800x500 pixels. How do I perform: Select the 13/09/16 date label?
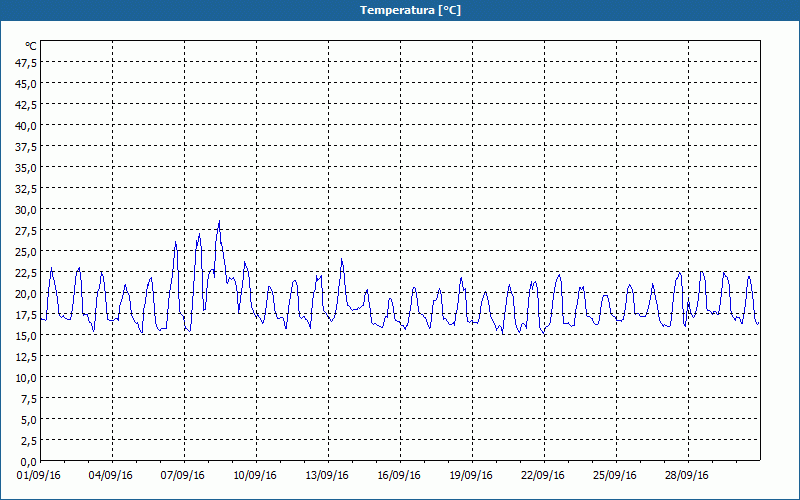pyautogui.click(x=327, y=476)
